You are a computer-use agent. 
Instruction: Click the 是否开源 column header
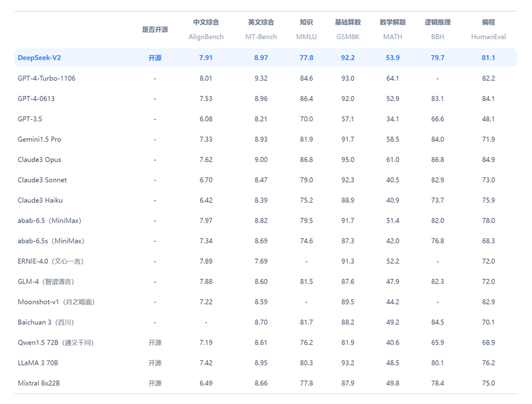tap(155, 30)
